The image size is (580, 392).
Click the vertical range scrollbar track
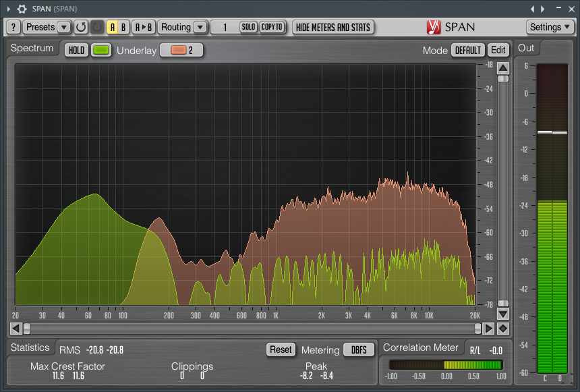tap(503, 191)
